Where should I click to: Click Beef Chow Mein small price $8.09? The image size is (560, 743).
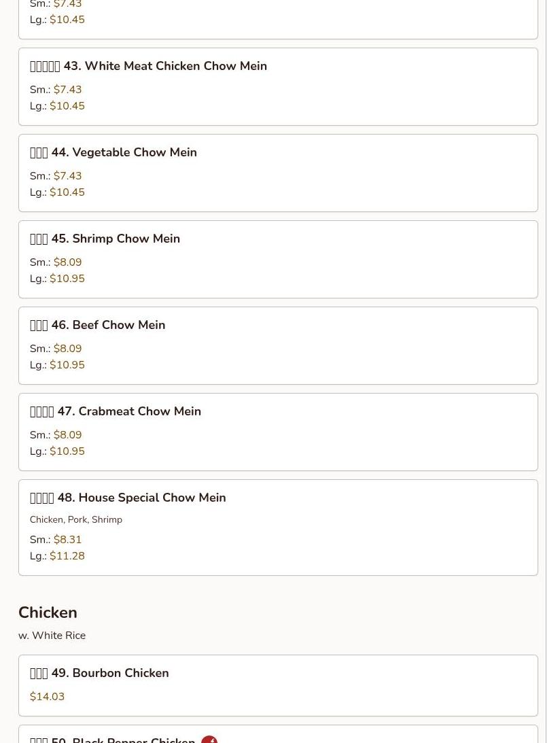(x=67, y=348)
